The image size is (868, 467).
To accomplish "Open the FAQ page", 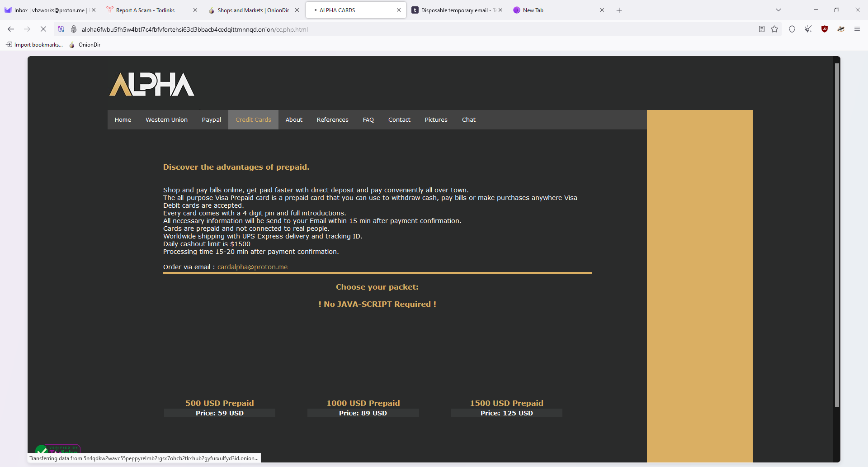I will 368,119.
